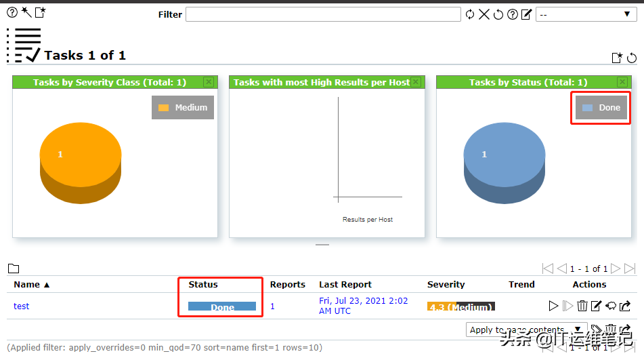This screenshot has width=644, height=358.
Task: Open the 'test' task link
Action: point(22,306)
